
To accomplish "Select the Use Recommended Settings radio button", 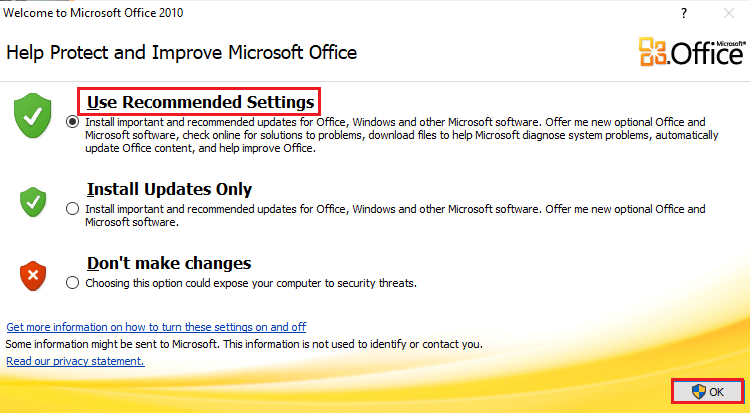I will (x=71, y=122).
